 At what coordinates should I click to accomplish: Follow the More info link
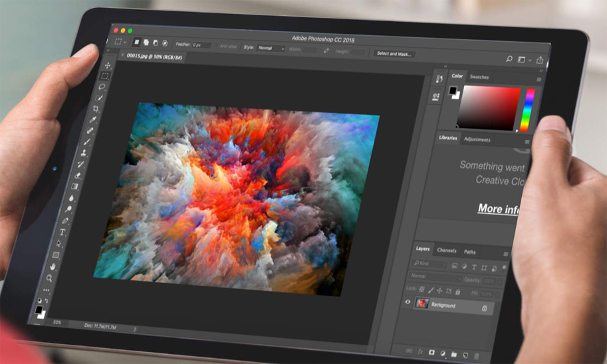[x=498, y=209]
